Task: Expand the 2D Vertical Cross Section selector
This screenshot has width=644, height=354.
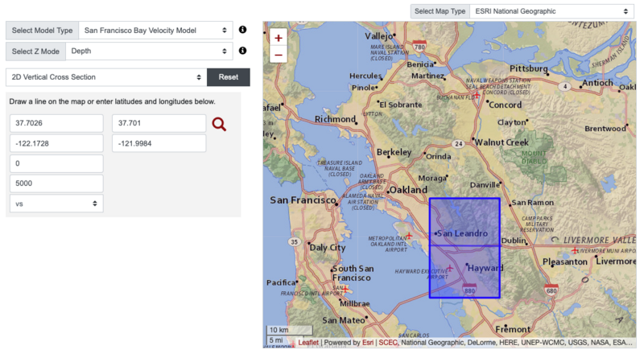Action: coord(106,77)
